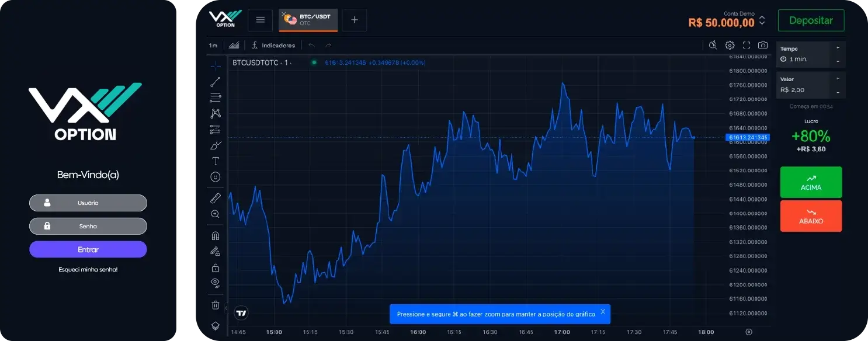Select the trend line drawing tool
The image size is (868, 341).
coord(216,82)
